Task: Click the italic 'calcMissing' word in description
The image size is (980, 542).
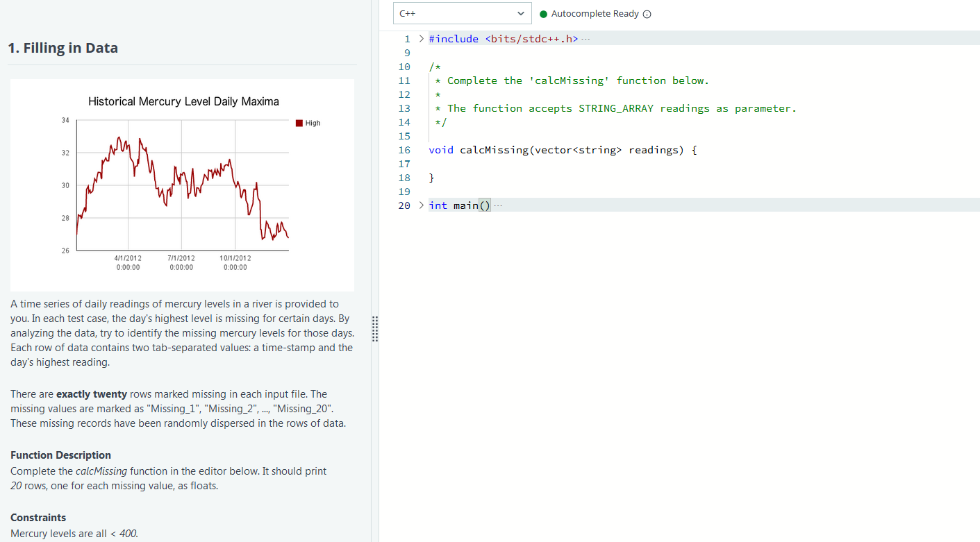Action: (x=102, y=471)
